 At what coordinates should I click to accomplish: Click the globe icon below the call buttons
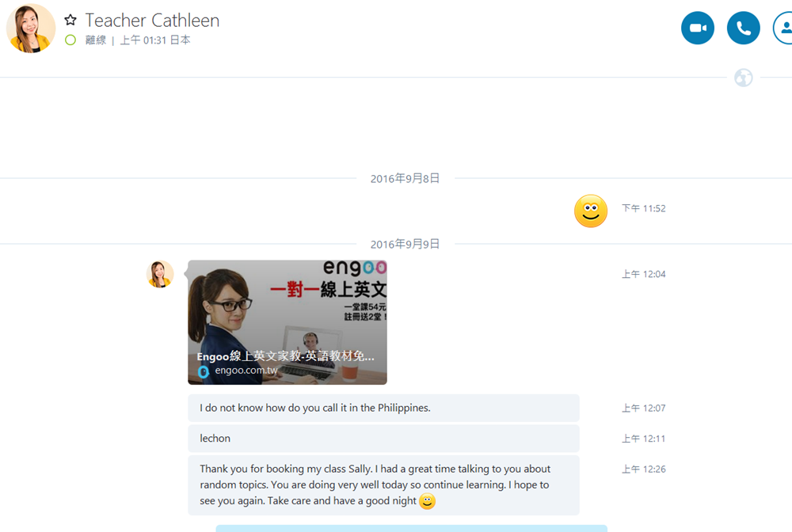click(x=743, y=78)
